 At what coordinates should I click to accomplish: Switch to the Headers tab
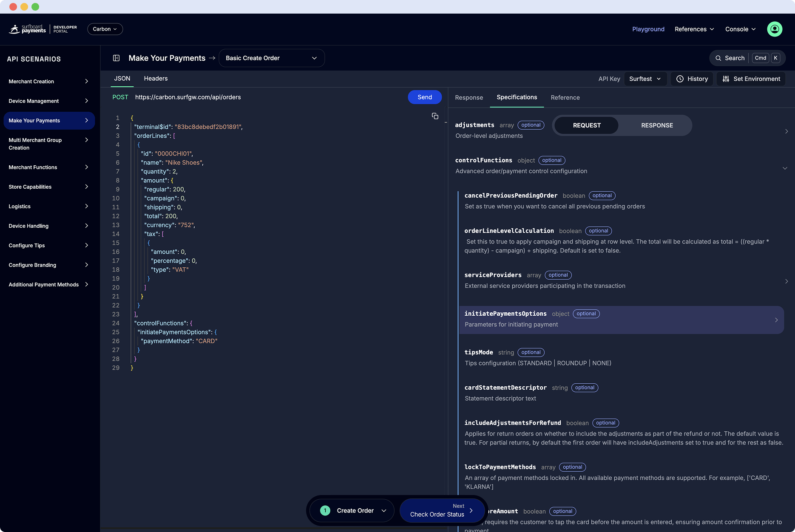(156, 79)
